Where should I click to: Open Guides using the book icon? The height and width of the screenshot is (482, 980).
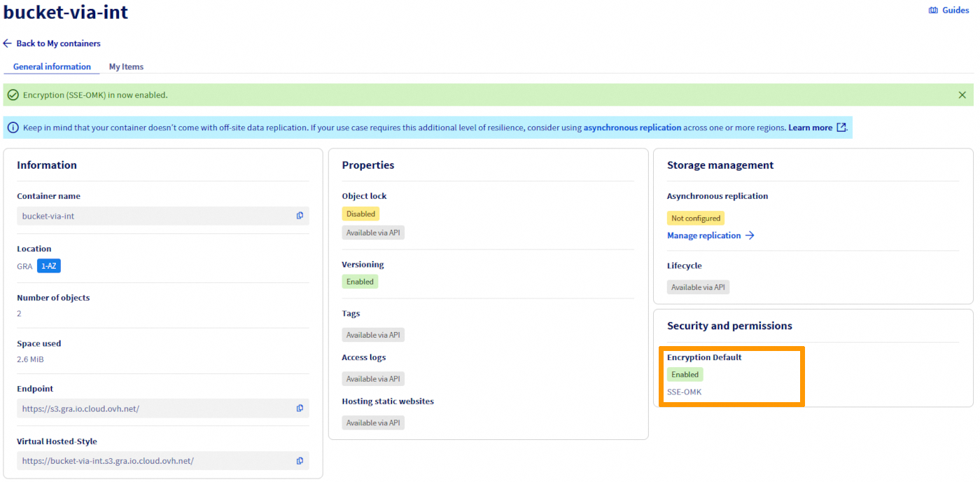(x=932, y=10)
